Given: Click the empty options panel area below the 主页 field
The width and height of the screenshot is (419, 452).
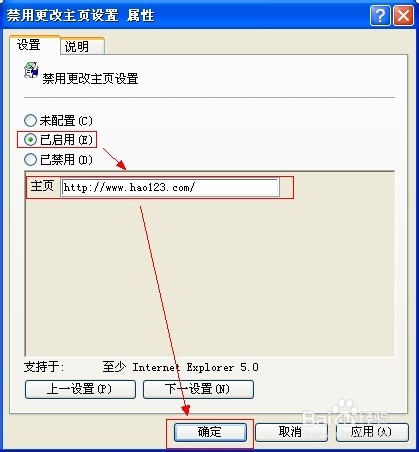Looking at the screenshot, I should pos(210,277).
